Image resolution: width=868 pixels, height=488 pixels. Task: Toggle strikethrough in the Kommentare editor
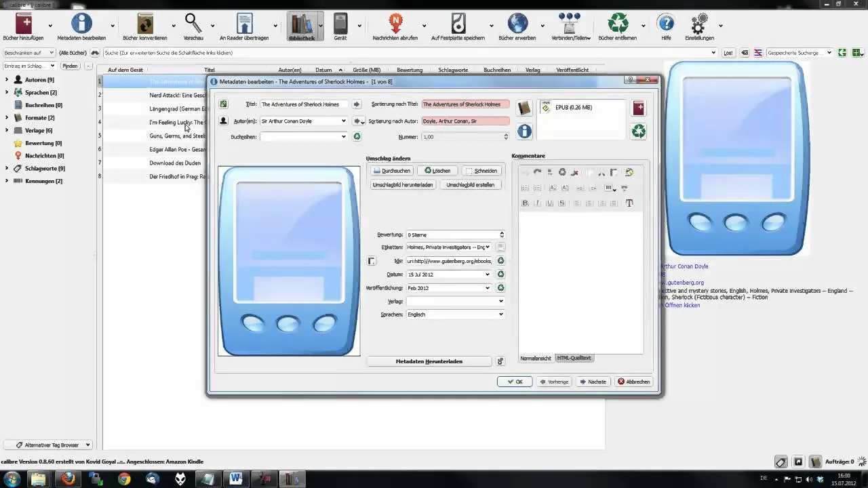(561, 203)
